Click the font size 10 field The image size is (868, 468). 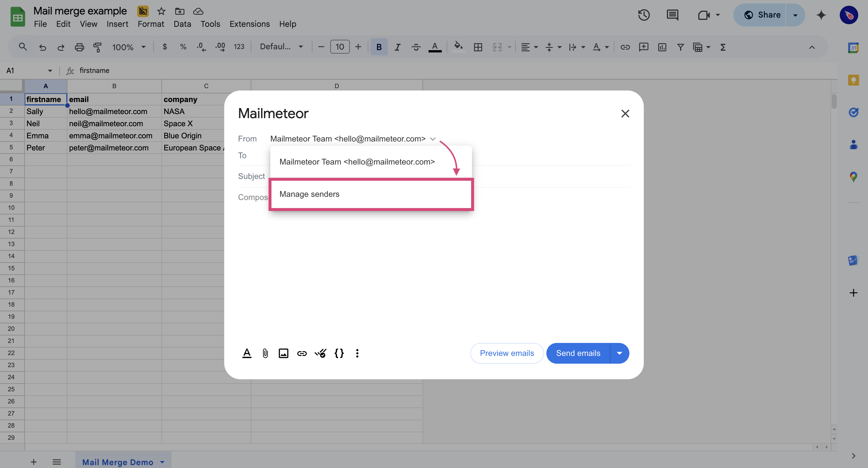coord(340,47)
